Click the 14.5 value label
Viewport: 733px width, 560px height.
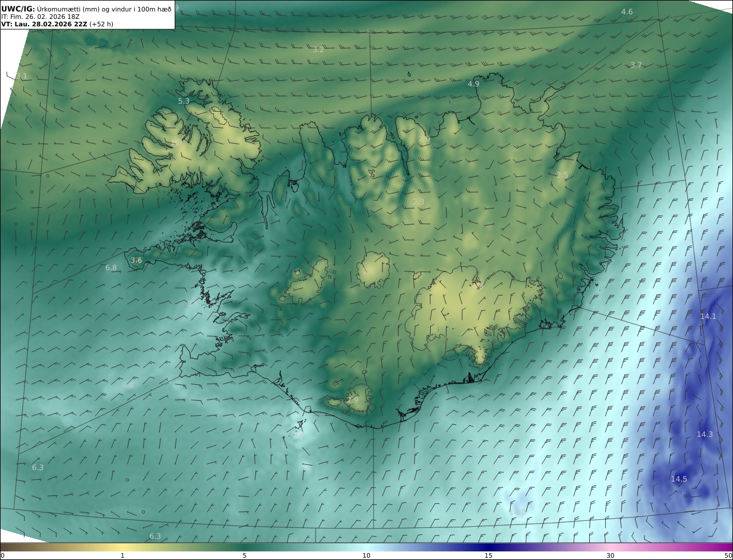pos(679,479)
